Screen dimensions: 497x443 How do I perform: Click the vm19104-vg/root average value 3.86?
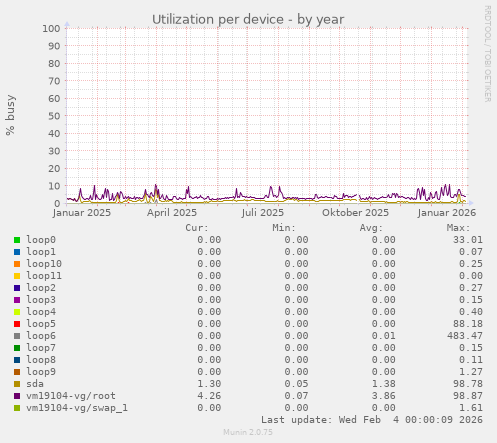[x=384, y=396]
